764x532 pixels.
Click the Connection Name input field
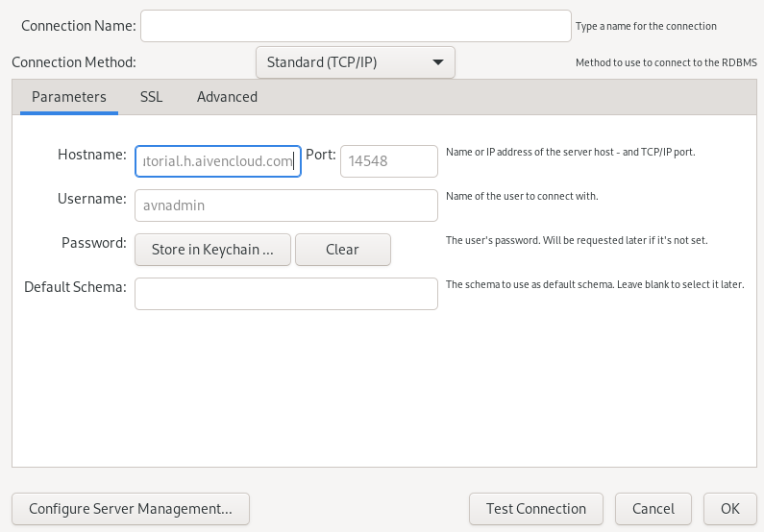tap(356, 26)
